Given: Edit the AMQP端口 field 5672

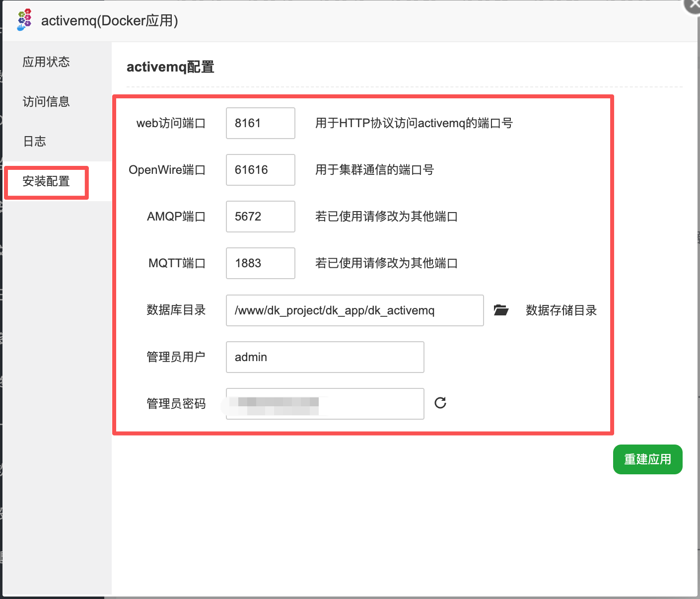Looking at the screenshot, I should click(261, 217).
